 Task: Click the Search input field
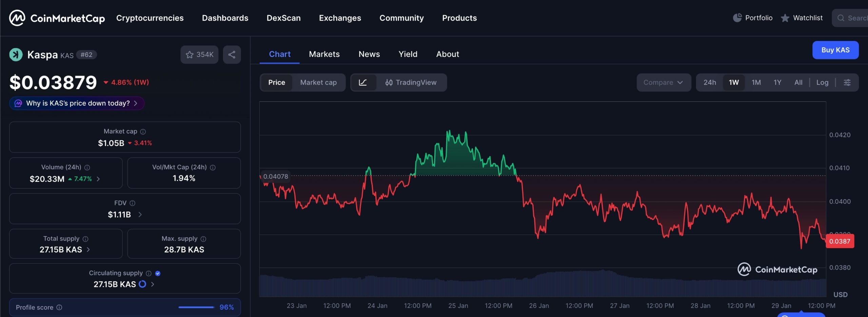pyautogui.click(x=850, y=18)
